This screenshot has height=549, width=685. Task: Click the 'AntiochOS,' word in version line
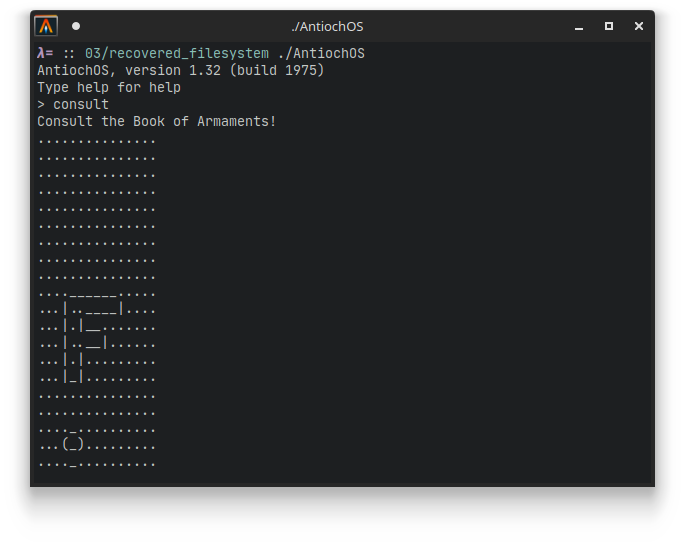tap(77, 70)
